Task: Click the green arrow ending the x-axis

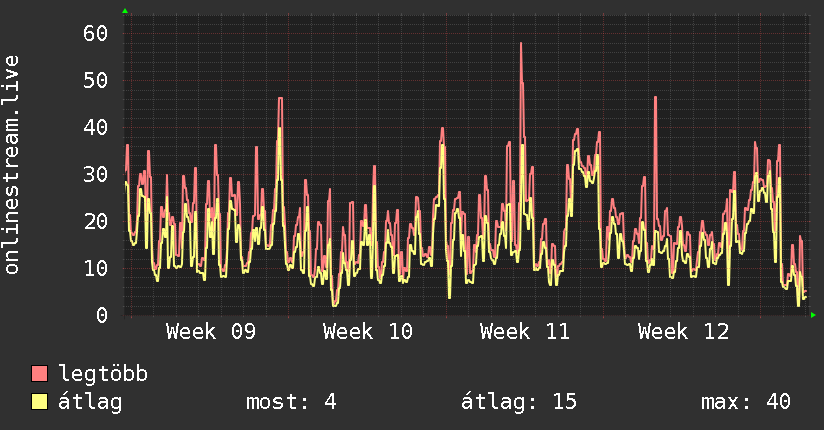Action: 813,315
